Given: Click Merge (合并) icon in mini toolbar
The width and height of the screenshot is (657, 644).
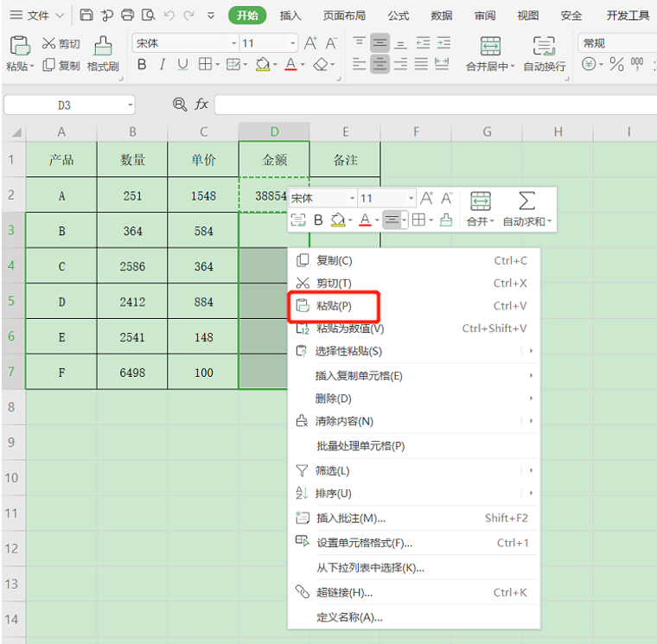Looking at the screenshot, I should [x=481, y=201].
